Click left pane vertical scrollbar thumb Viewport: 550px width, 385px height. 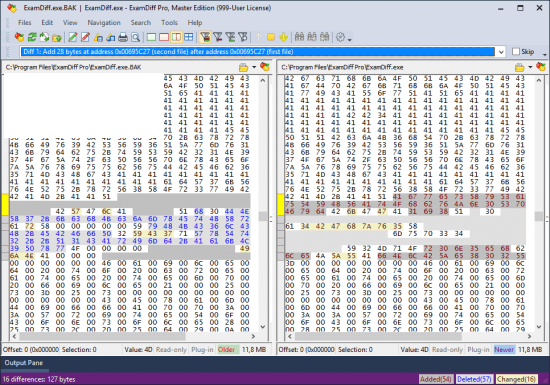(x=263, y=216)
